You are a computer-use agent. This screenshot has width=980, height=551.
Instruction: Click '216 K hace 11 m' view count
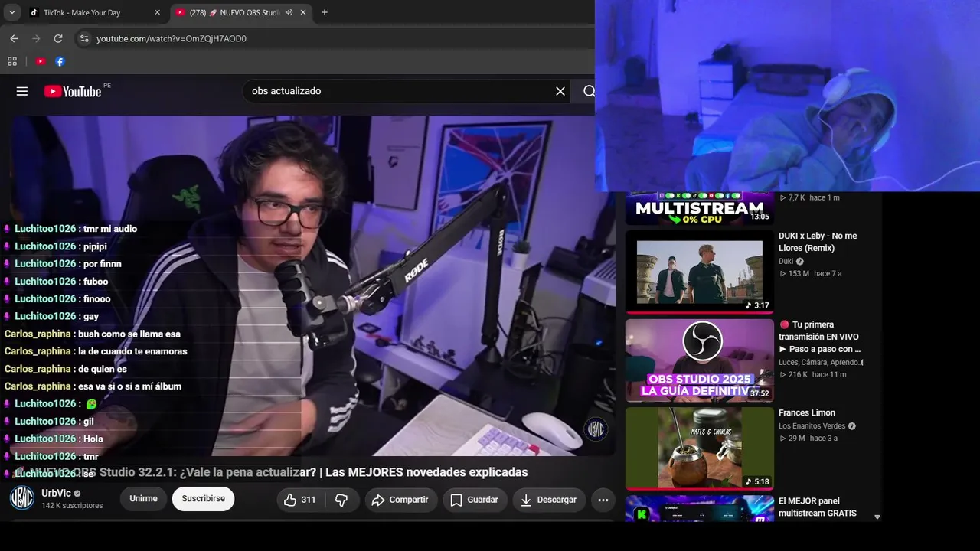click(x=813, y=375)
